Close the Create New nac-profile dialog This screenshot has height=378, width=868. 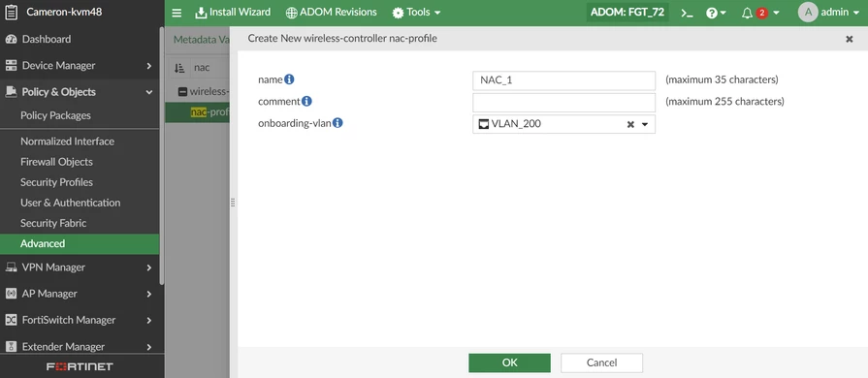coord(850,39)
